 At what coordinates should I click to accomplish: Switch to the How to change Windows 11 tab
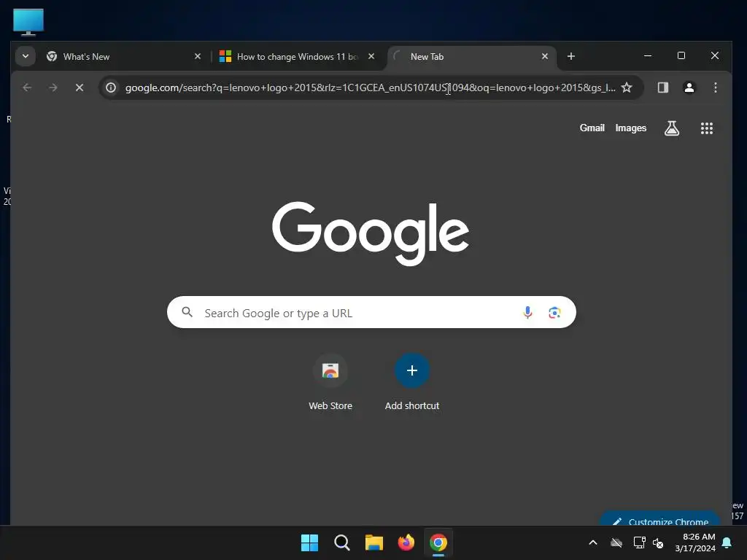coord(297,57)
